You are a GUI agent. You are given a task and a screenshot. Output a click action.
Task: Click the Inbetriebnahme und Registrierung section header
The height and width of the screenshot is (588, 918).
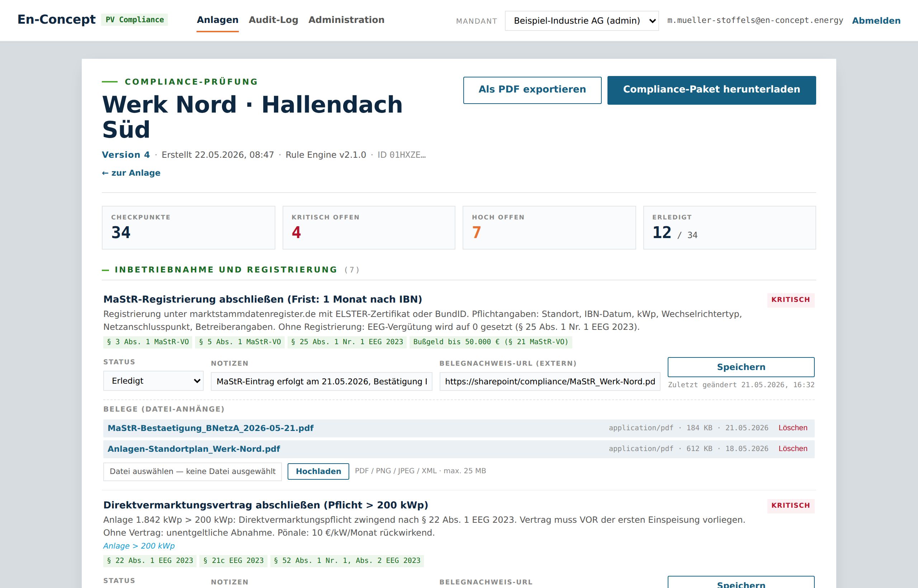point(226,270)
